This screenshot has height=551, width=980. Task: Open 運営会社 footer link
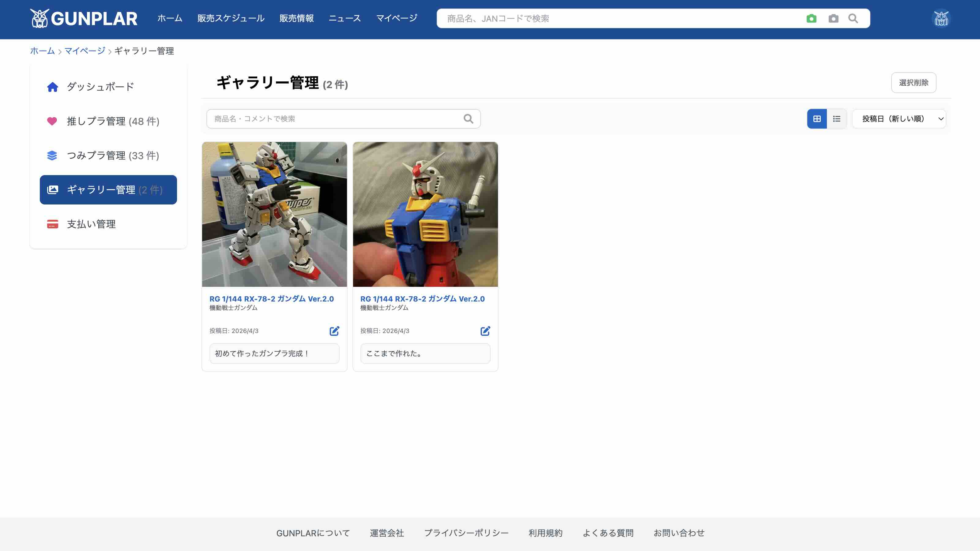387,533
